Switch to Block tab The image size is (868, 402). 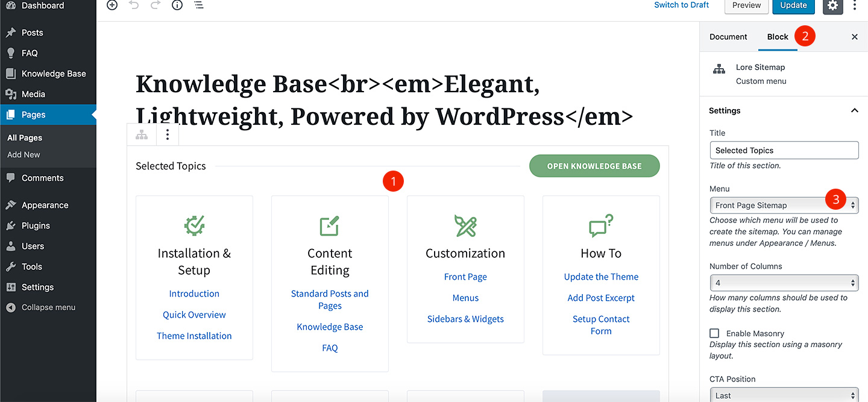[x=778, y=37]
